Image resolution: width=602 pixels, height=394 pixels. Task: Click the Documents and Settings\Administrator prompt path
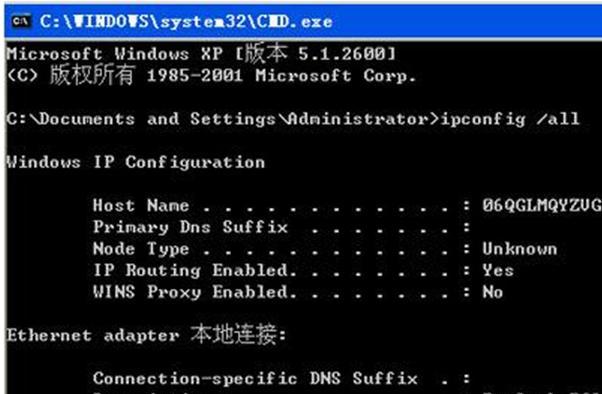point(217,119)
